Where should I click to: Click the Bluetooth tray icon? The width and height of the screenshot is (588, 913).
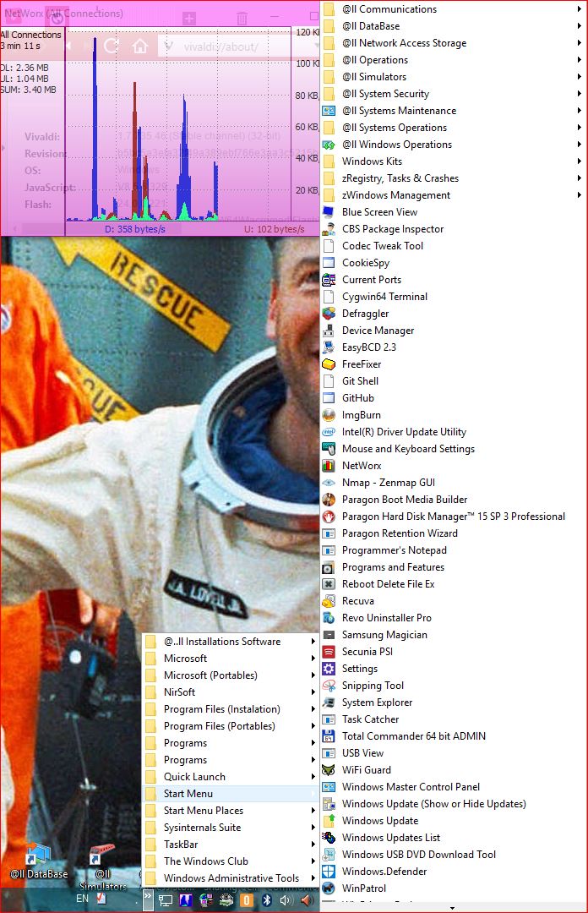266,899
